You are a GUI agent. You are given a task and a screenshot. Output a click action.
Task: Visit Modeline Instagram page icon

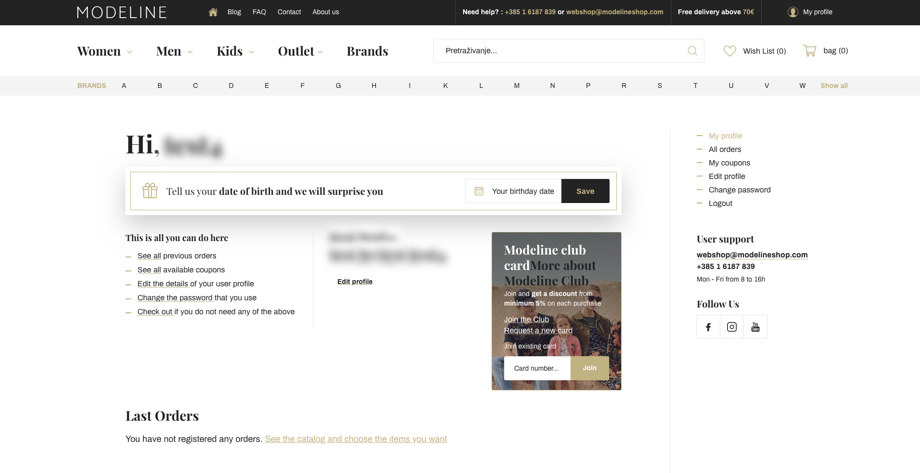[732, 327]
